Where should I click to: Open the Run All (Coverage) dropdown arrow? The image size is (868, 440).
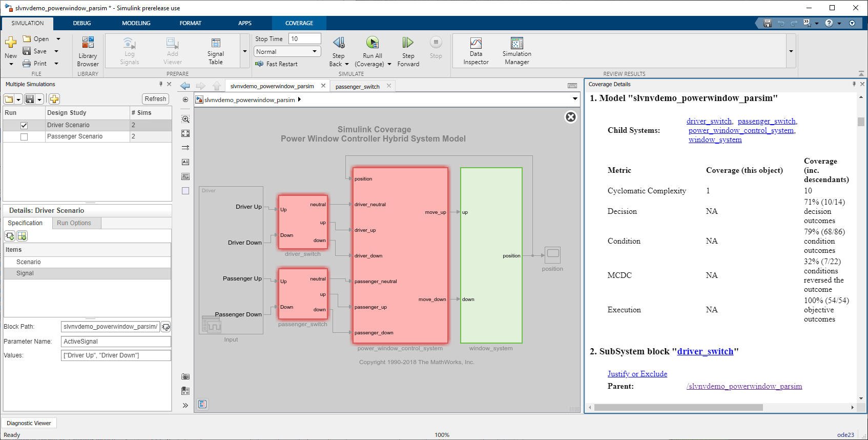click(x=389, y=64)
